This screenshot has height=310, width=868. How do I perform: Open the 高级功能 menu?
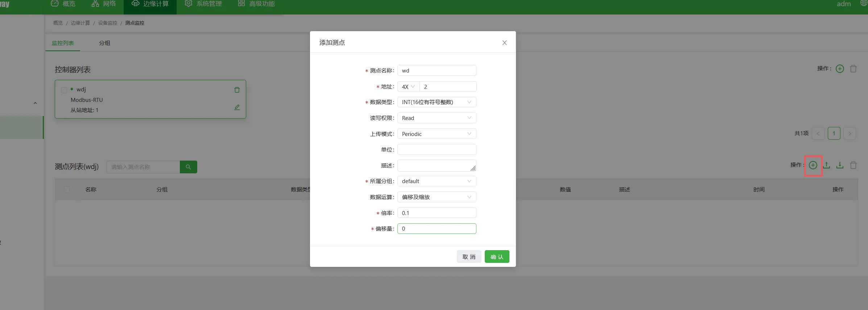[256, 4]
